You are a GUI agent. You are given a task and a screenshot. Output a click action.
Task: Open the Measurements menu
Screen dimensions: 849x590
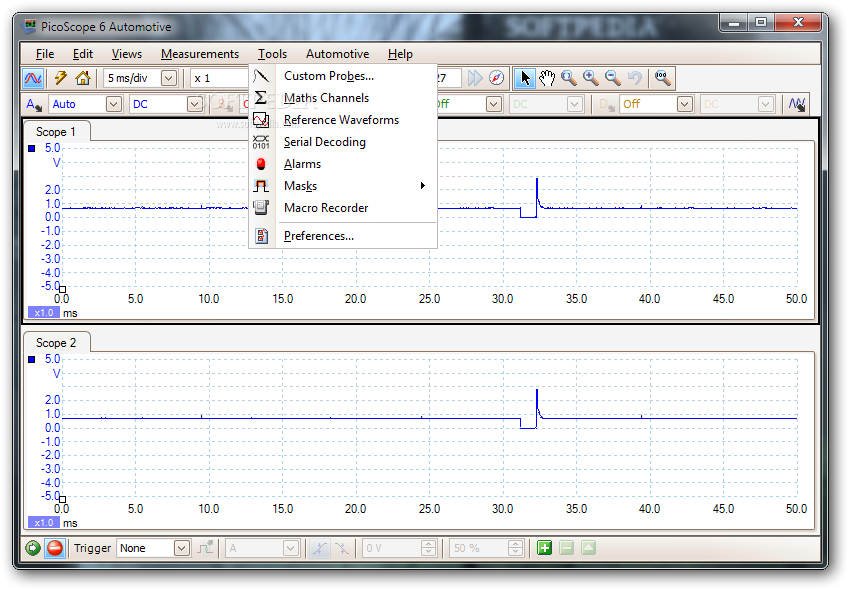[x=200, y=54]
